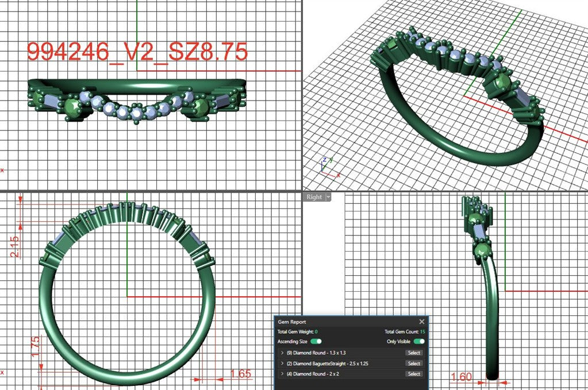Select the 994246_V2_SZ8.75 text label
The width and height of the screenshot is (588, 390).
pos(137,51)
